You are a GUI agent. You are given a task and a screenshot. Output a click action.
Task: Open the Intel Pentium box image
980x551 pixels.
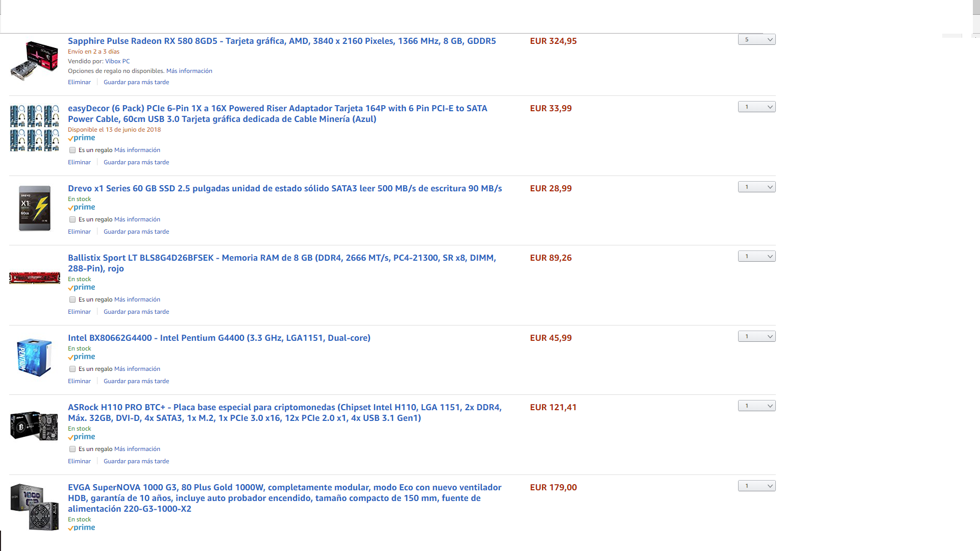pos(34,357)
